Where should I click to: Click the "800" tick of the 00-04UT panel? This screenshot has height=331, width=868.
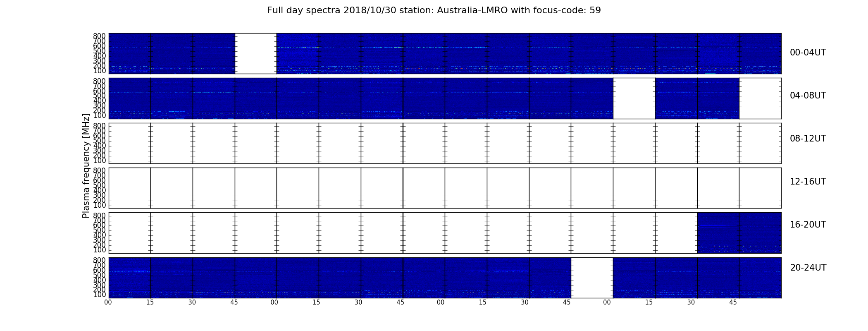point(100,36)
